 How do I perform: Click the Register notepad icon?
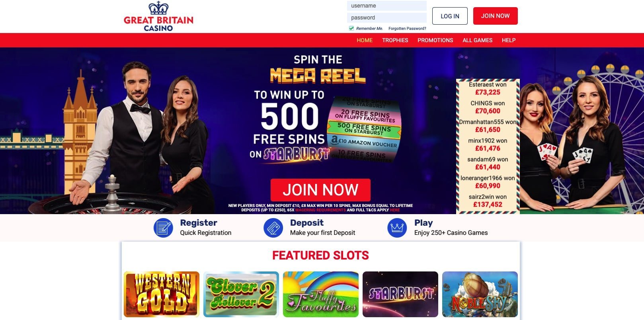[x=163, y=228]
